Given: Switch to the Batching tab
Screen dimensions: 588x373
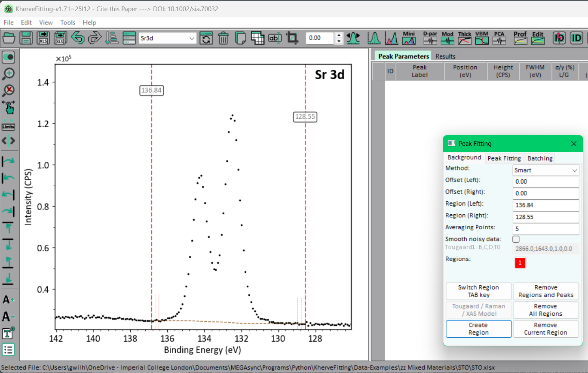Looking at the screenshot, I should pos(540,158).
